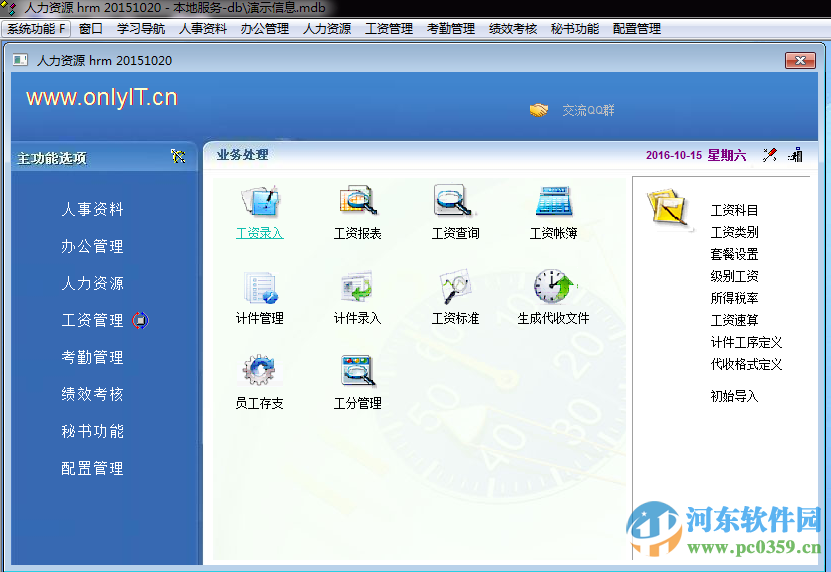Open the 考勤管理 menu in menu bar
The width and height of the screenshot is (831, 572).
(x=451, y=29)
